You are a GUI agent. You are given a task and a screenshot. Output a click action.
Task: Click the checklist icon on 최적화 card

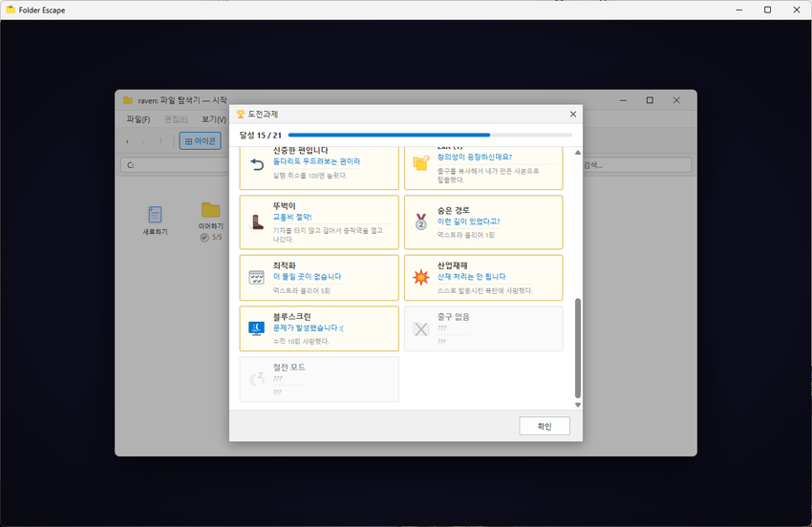point(256,277)
